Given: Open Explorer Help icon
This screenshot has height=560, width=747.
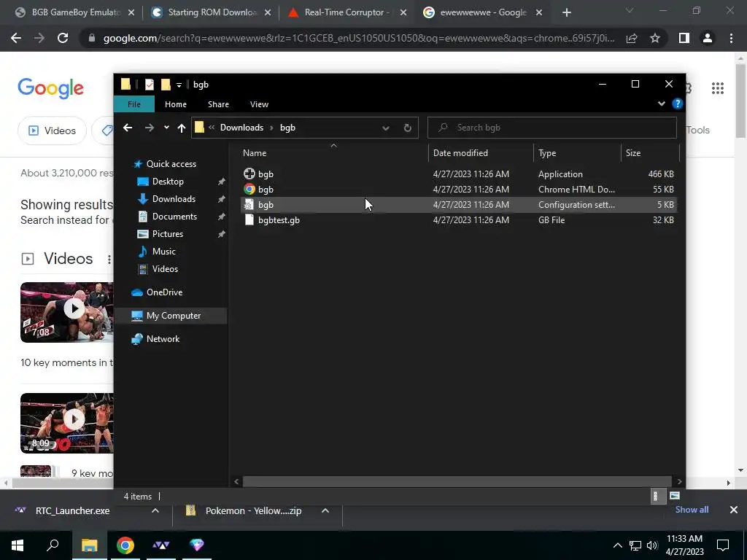Looking at the screenshot, I should [x=677, y=104].
